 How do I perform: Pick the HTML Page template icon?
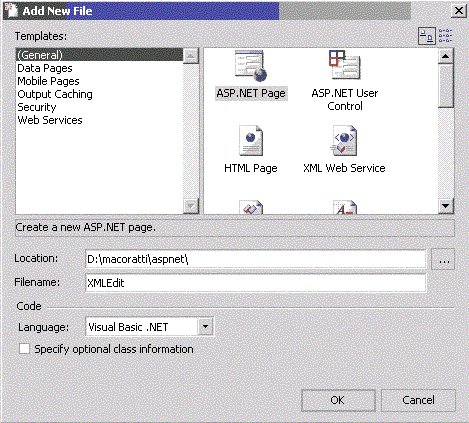(251, 141)
